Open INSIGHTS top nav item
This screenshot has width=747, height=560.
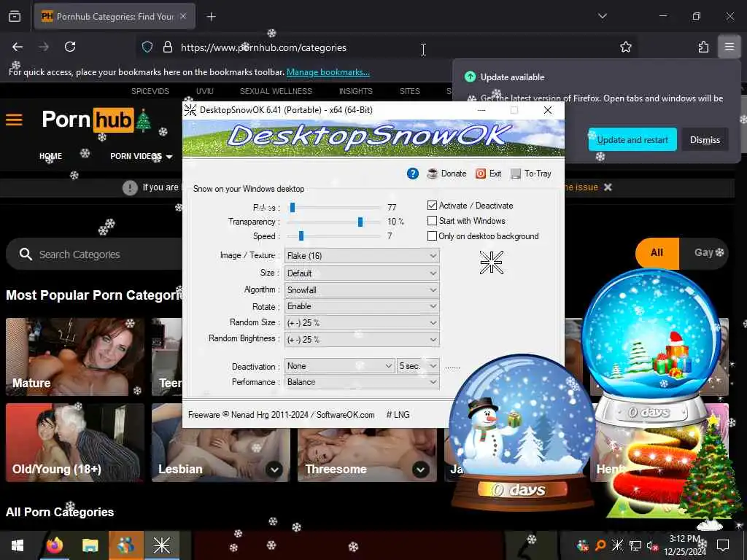[356, 91]
